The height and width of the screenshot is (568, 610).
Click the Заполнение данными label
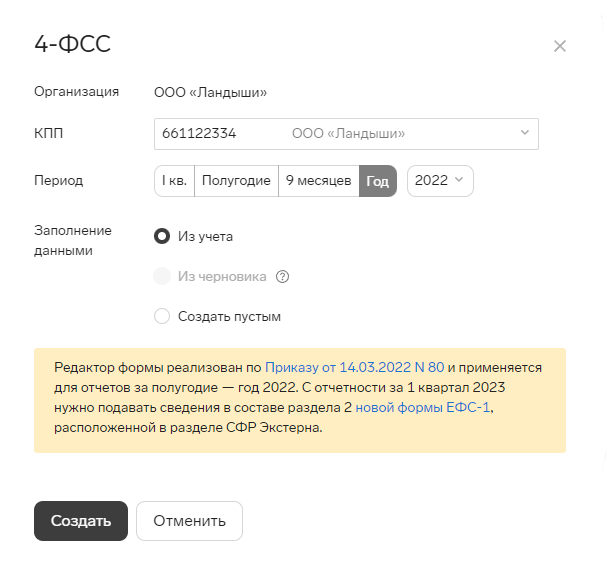click(73, 240)
